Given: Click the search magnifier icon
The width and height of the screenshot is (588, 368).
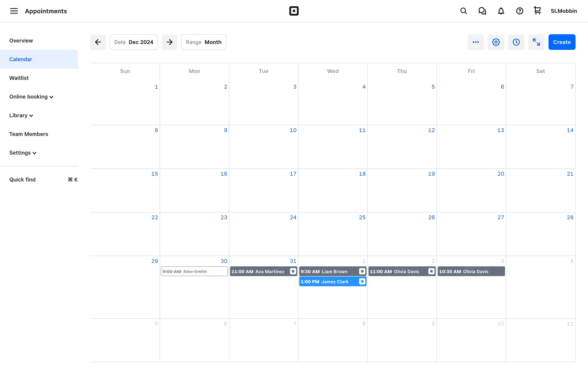Looking at the screenshot, I should point(463,11).
